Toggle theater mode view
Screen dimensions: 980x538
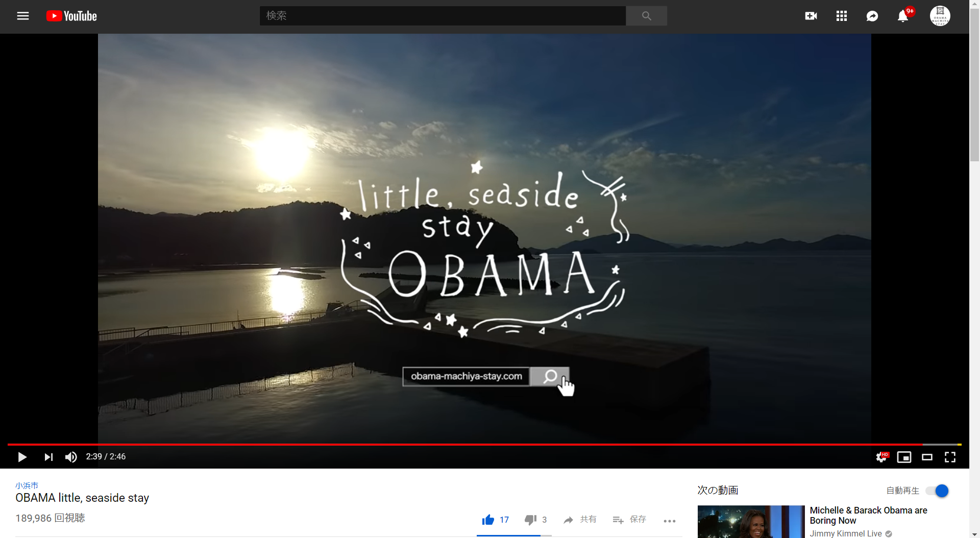[927, 457]
